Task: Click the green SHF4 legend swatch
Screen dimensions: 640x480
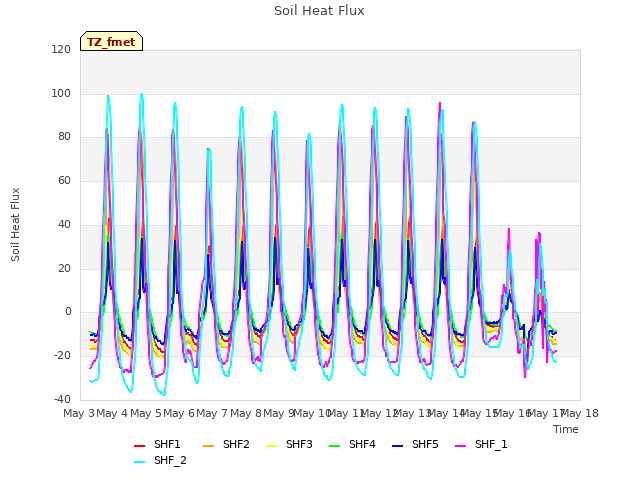Action: click(334, 446)
